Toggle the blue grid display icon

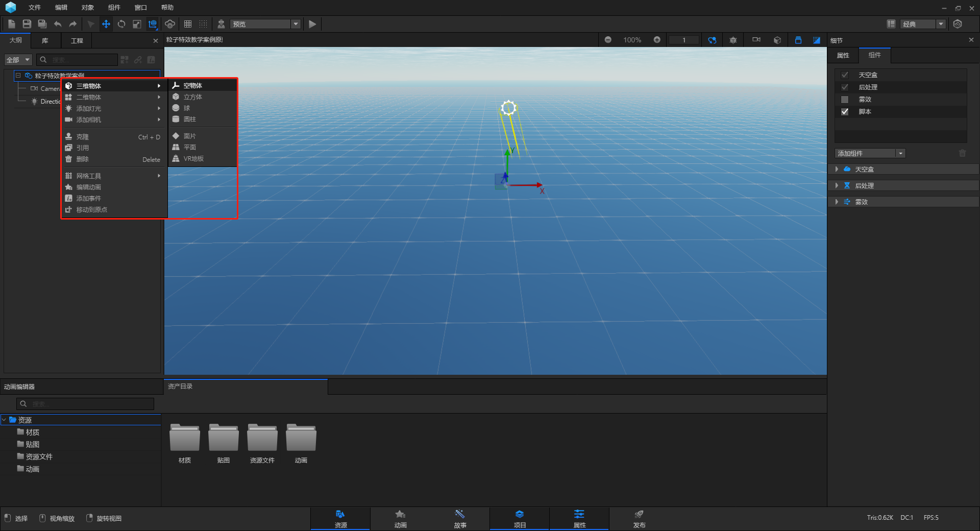click(x=817, y=40)
